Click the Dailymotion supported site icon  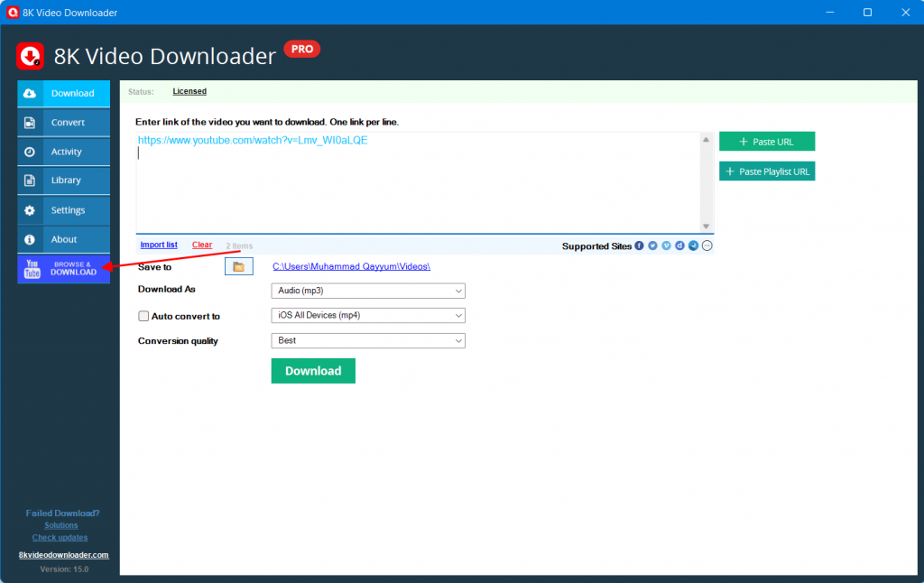(680, 245)
